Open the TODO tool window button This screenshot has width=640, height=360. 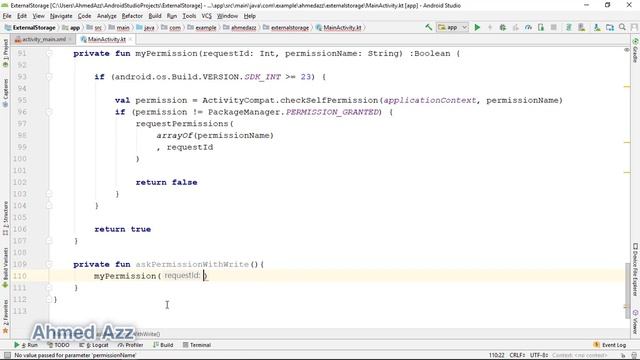[x=58, y=345]
